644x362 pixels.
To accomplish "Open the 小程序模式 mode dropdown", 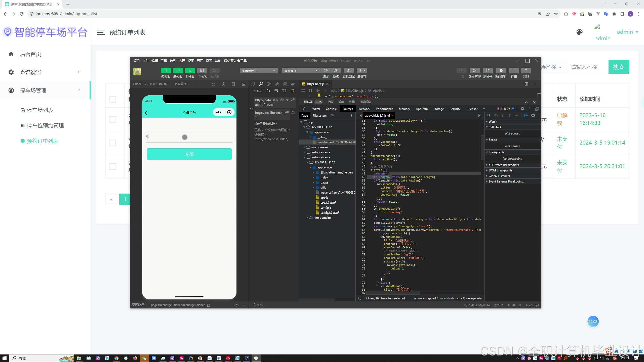I will [258, 71].
